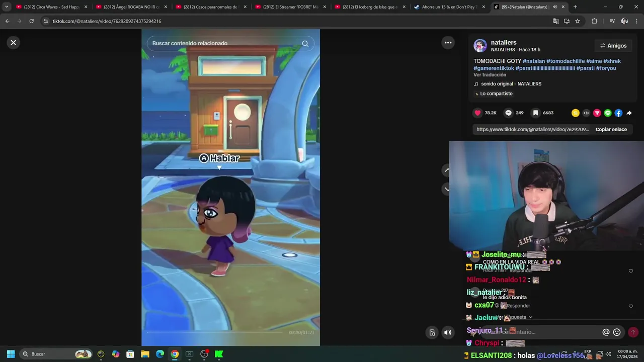Open the Kick app from the taskbar
This screenshot has width=644, height=362.
tap(219, 354)
